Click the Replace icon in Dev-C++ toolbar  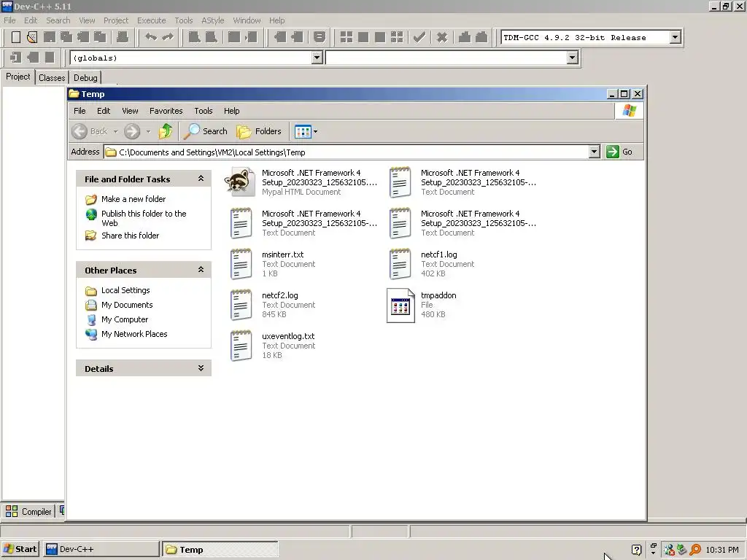211,37
